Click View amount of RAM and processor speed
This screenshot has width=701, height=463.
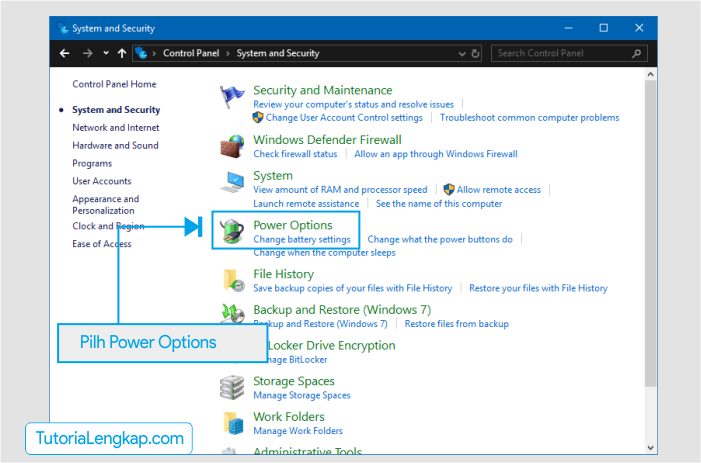coord(340,190)
